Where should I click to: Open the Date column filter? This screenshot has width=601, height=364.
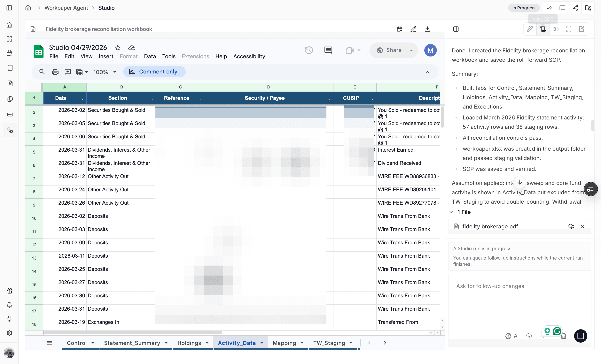(x=82, y=98)
